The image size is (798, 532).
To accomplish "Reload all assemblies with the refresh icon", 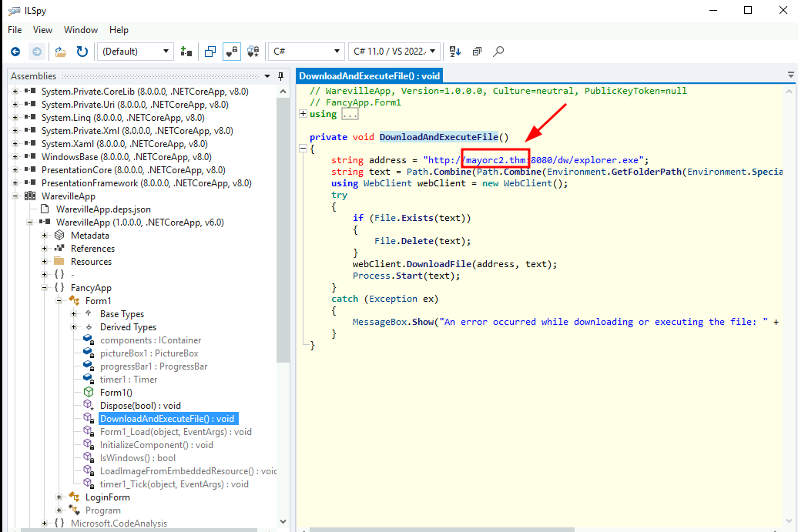I will (x=82, y=52).
